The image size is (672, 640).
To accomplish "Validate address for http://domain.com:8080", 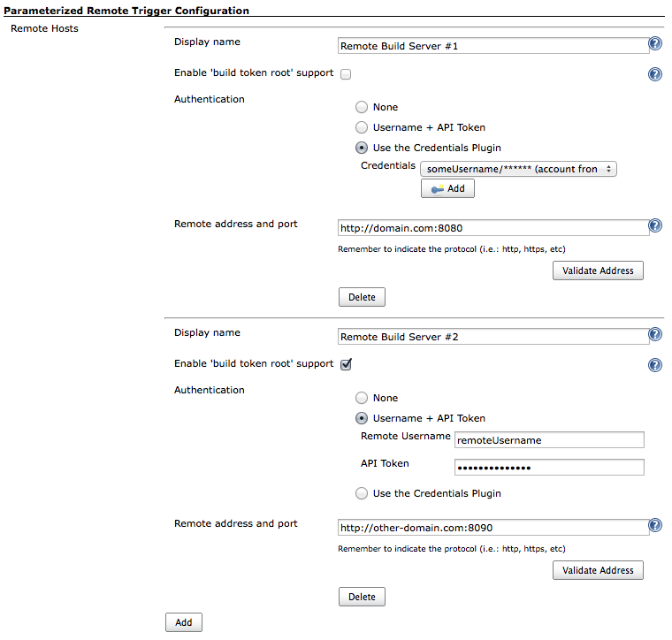I will 598,270.
